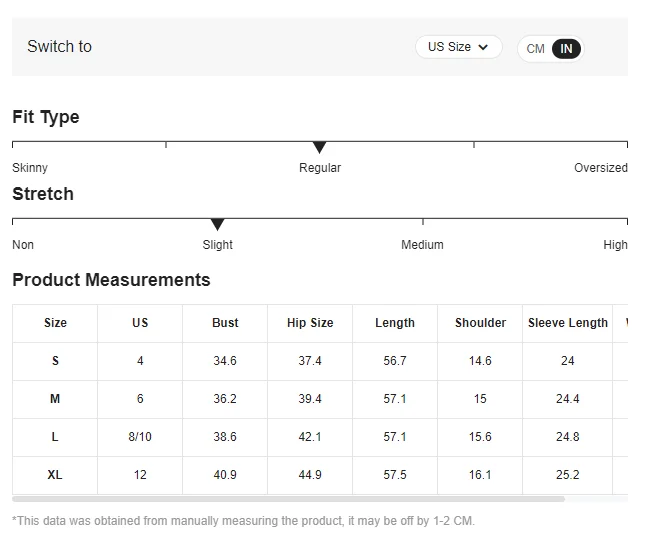Click the Length column header
This screenshot has width=651, height=546.
[395, 323]
